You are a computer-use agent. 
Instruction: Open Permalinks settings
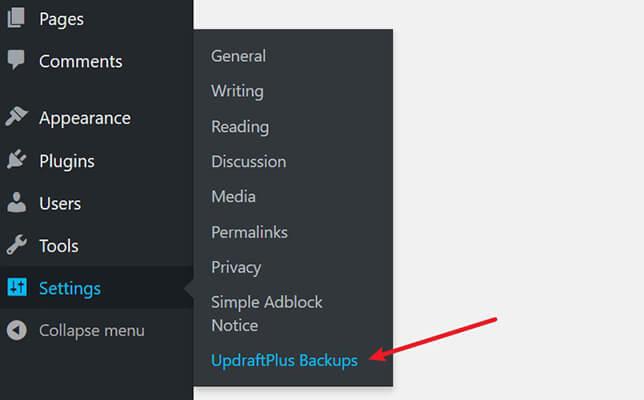[x=249, y=232]
